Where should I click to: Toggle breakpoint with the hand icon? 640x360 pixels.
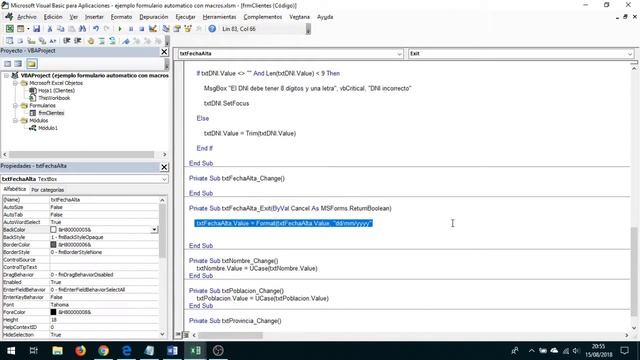pos(91,41)
